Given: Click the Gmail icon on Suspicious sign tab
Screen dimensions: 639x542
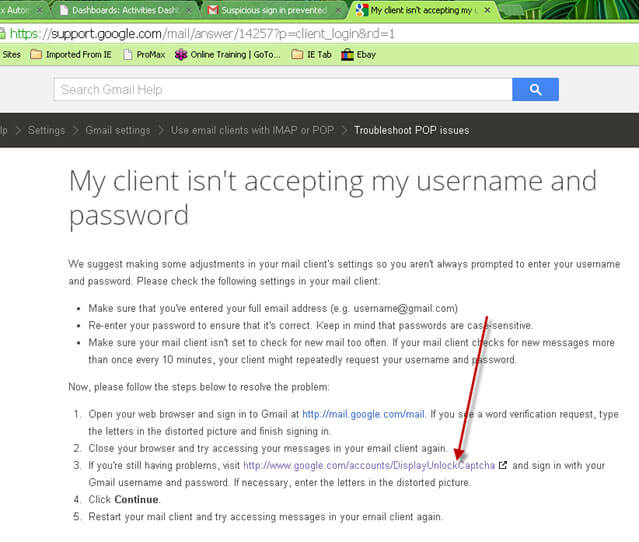Looking at the screenshot, I should tap(213, 10).
